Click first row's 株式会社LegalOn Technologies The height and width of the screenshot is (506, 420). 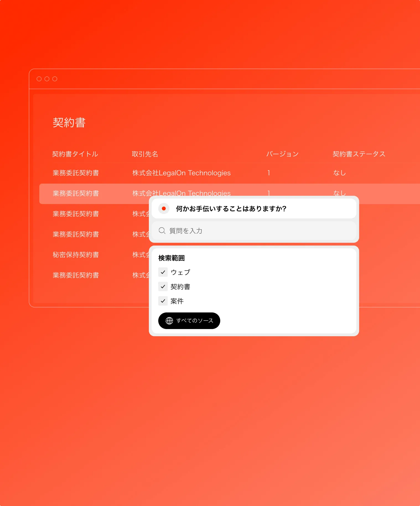pyautogui.click(x=181, y=173)
